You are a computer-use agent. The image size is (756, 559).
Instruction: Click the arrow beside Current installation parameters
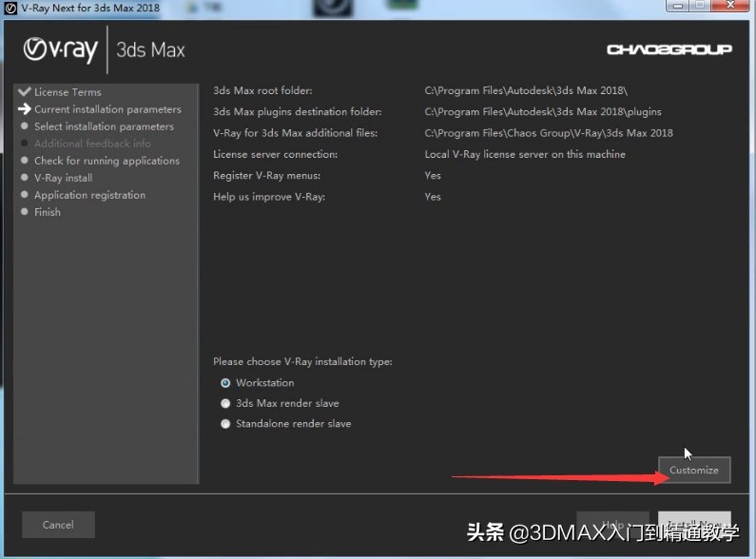point(24,109)
